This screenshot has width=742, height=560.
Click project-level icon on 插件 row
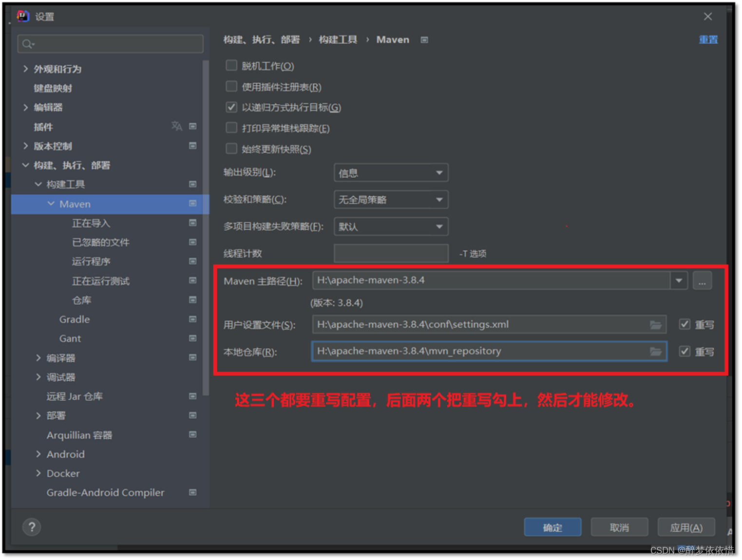pyautogui.click(x=193, y=126)
